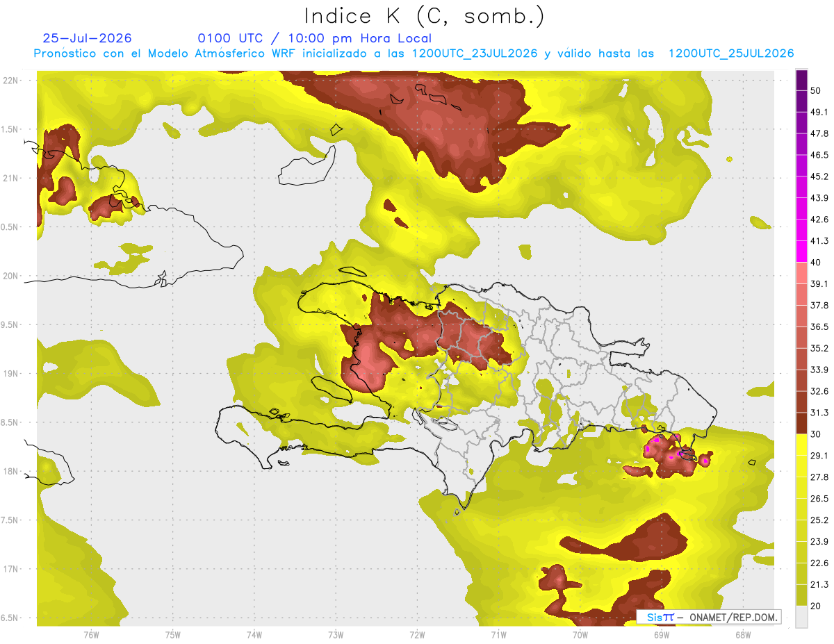Image resolution: width=834 pixels, height=644 pixels.
Task: Click the longitude axis label '76W'
Action: point(91,635)
